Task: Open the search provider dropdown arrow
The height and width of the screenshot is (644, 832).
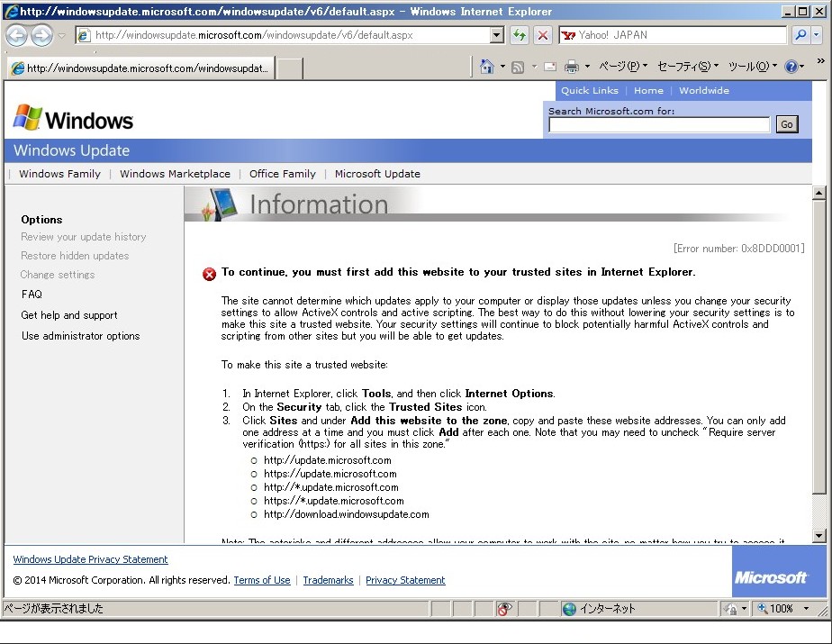Action: pos(816,35)
